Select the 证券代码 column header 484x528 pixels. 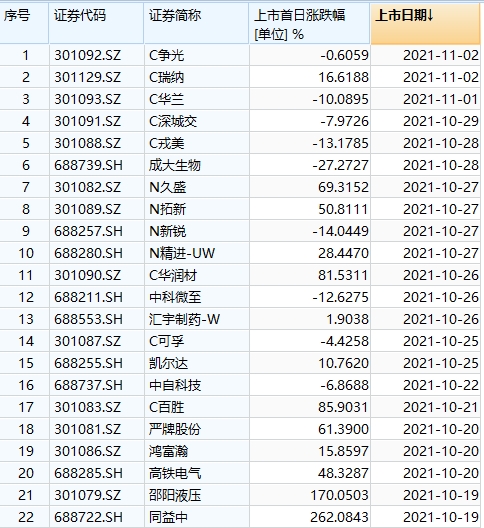96,23
